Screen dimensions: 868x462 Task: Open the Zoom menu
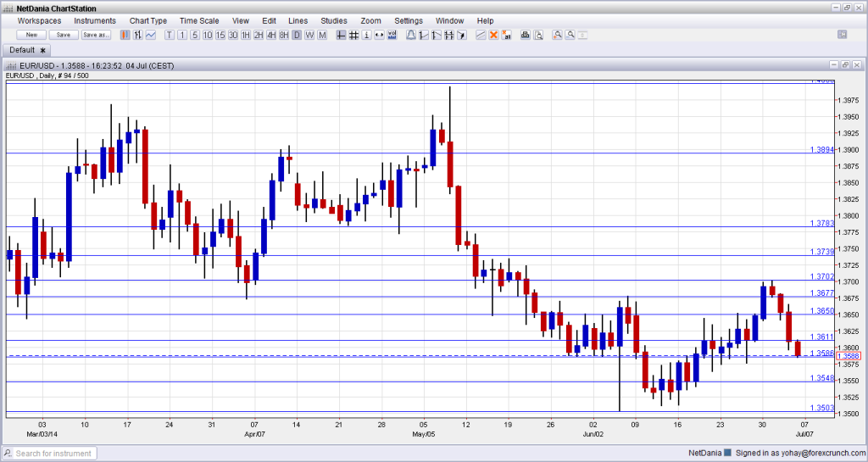371,21
